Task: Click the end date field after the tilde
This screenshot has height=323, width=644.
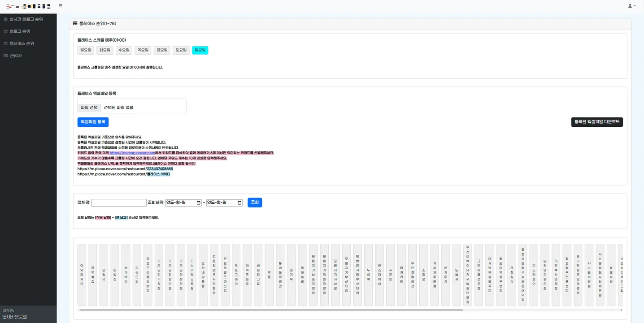Action: (224, 203)
